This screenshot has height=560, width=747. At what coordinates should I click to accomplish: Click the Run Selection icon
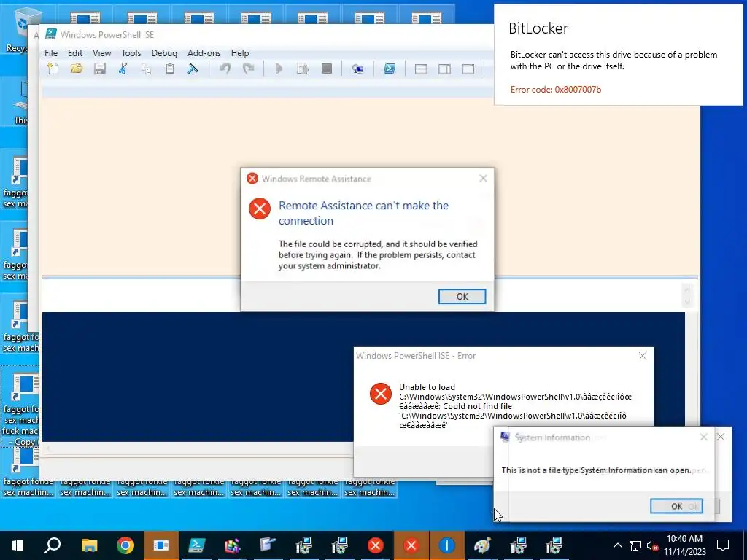click(x=303, y=69)
